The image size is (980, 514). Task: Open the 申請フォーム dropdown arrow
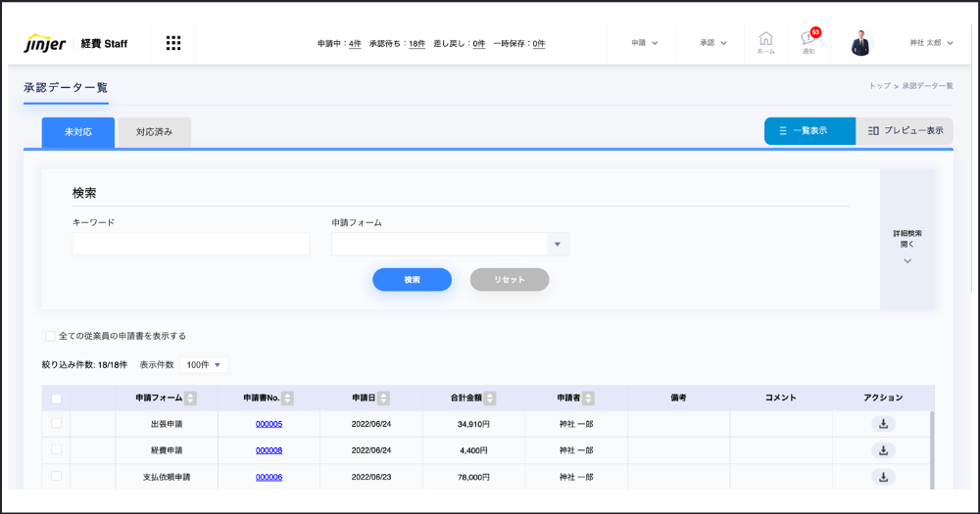click(x=558, y=244)
